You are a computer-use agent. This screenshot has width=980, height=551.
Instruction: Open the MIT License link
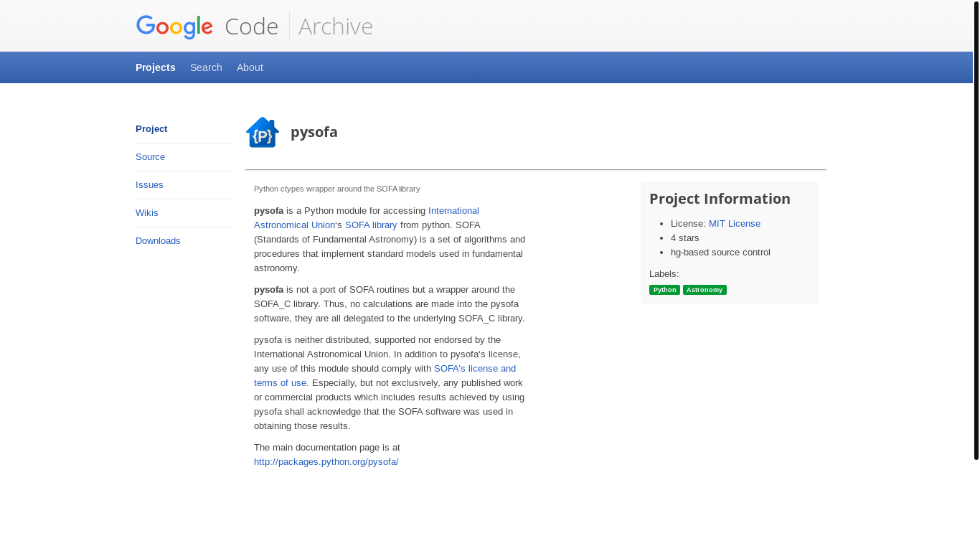coord(735,223)
